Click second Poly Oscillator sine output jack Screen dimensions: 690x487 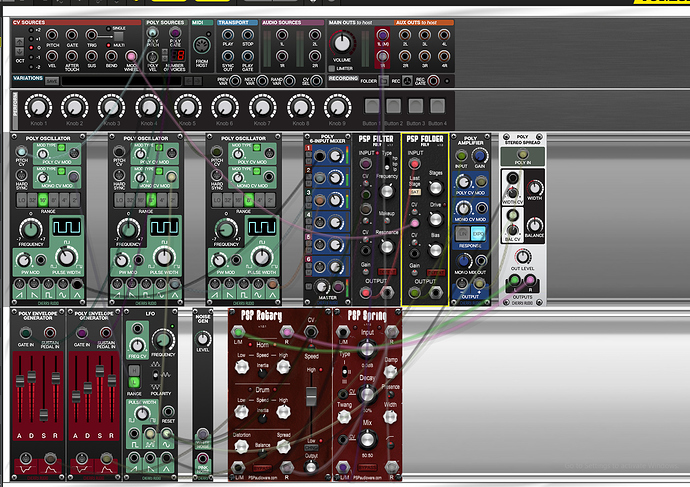pyautogui.click(x=161, y=284)
